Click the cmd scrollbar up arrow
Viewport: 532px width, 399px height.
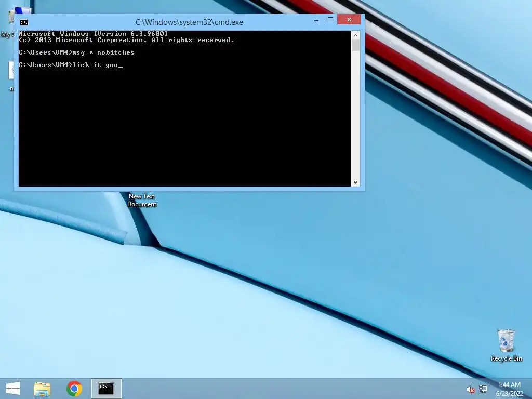pos(355,35)
